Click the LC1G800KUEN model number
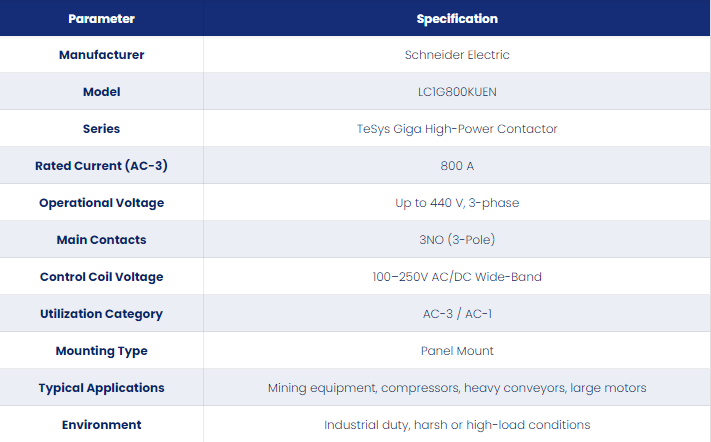This screenshot has height=442, width=711. [x=457, y=92]
